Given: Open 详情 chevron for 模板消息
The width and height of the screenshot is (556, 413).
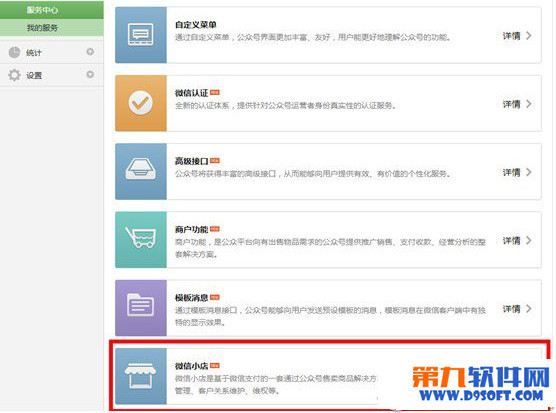Looking at the screenshot, I should point(529,309).
